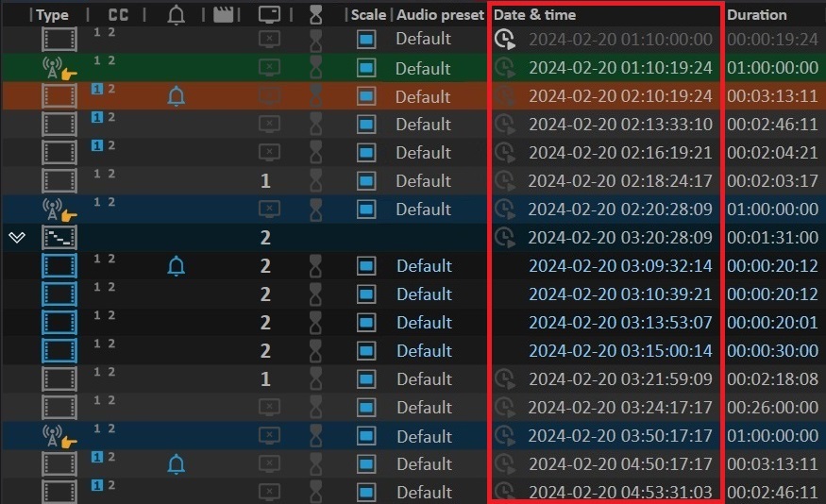
Task: Toggle the bell in the 02:10:19:24 row
Action: [x=176, y=96]
